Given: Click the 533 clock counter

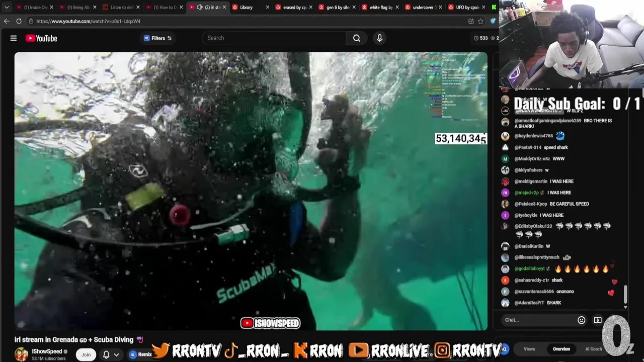Looking at the screenshot, I should tap(480, 38).
